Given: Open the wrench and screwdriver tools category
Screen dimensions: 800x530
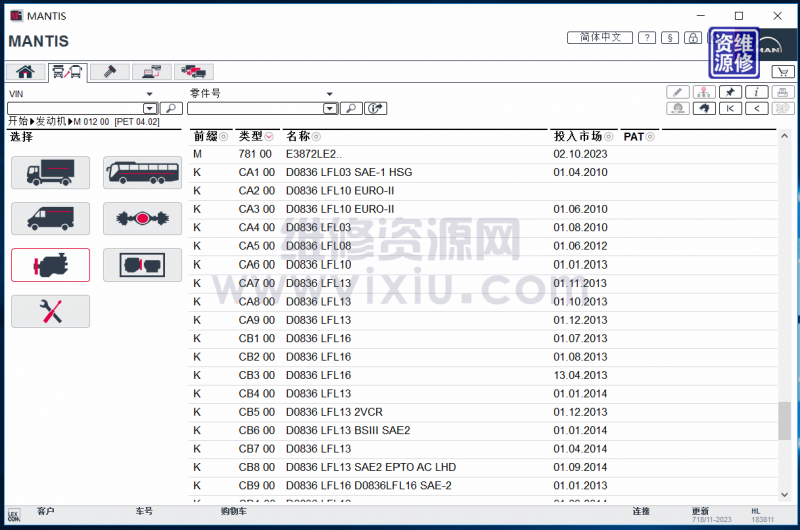Looking at the screenshot, I should (50, 311).
